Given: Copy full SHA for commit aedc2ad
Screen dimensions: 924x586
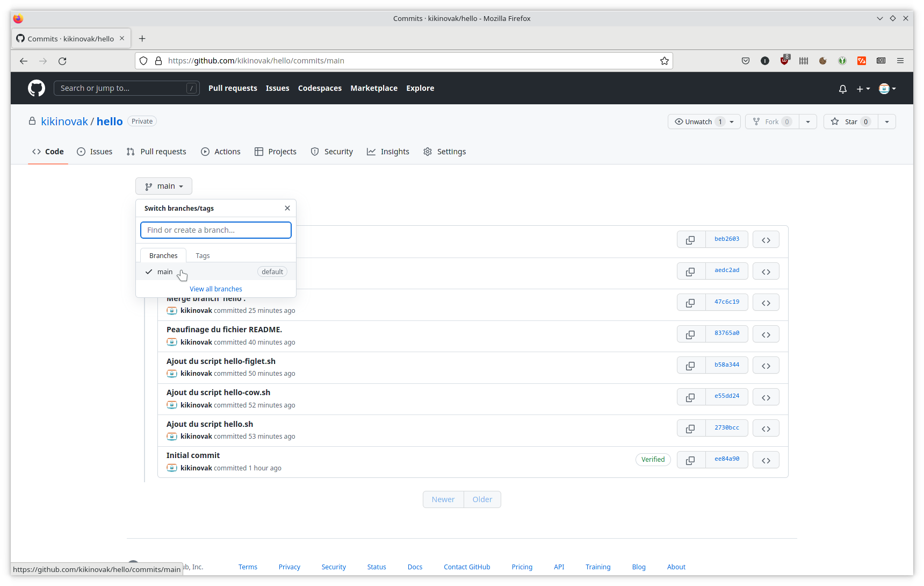Looking at the screenshot, I should coord(691,271).
